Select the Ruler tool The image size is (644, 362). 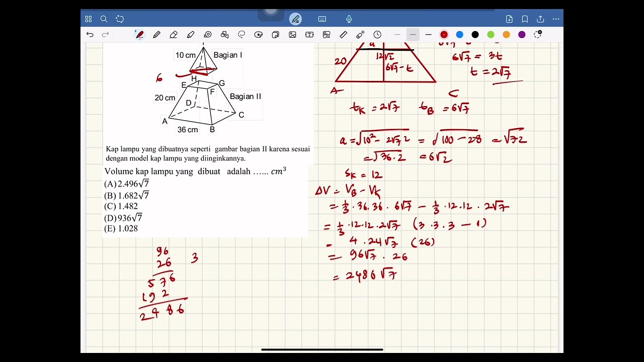click(344, 35)
